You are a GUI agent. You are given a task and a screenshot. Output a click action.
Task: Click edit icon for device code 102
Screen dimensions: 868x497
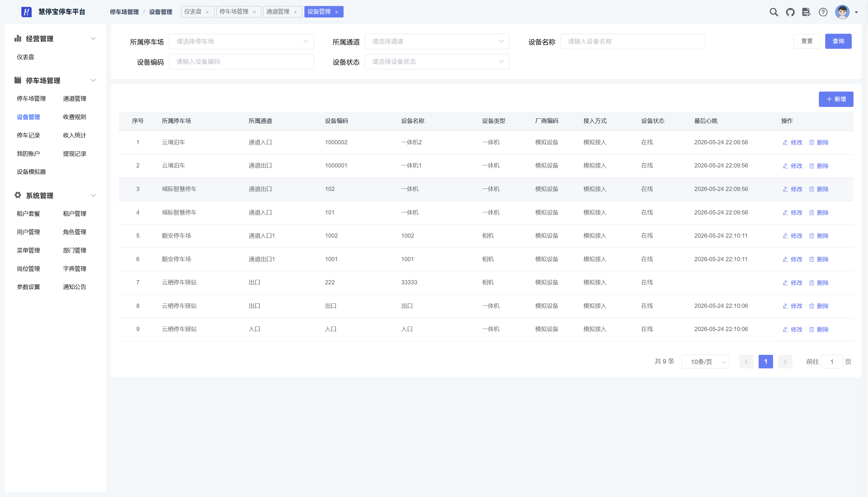(x=785, y=189)
